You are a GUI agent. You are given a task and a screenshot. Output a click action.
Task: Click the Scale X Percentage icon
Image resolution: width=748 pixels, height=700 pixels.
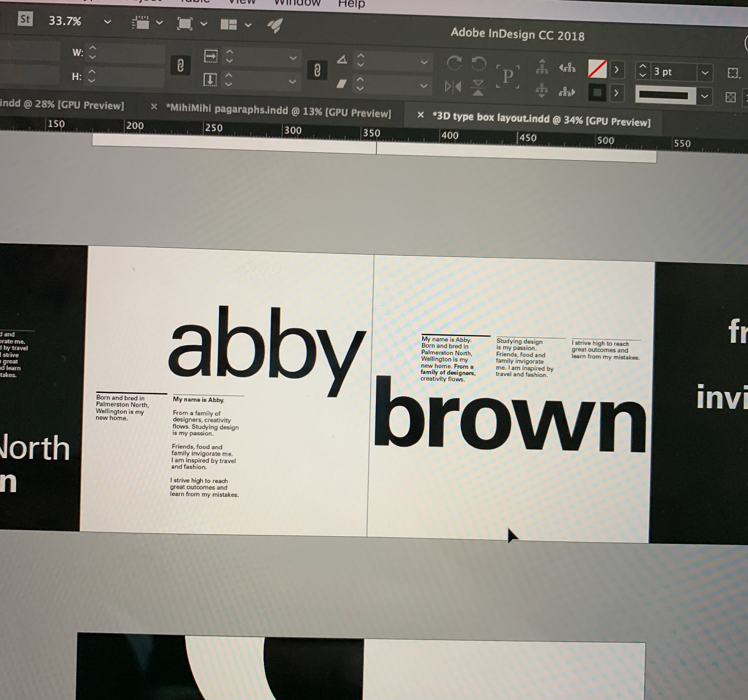[211, 56]
